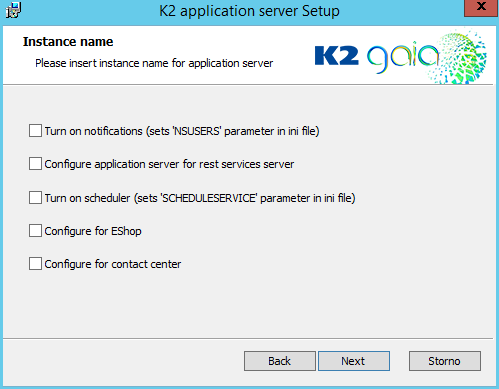Click the gaia wordmark in the header
Image resolution: width=499 pixels, height=389 pixels.
tap(403, 57)
